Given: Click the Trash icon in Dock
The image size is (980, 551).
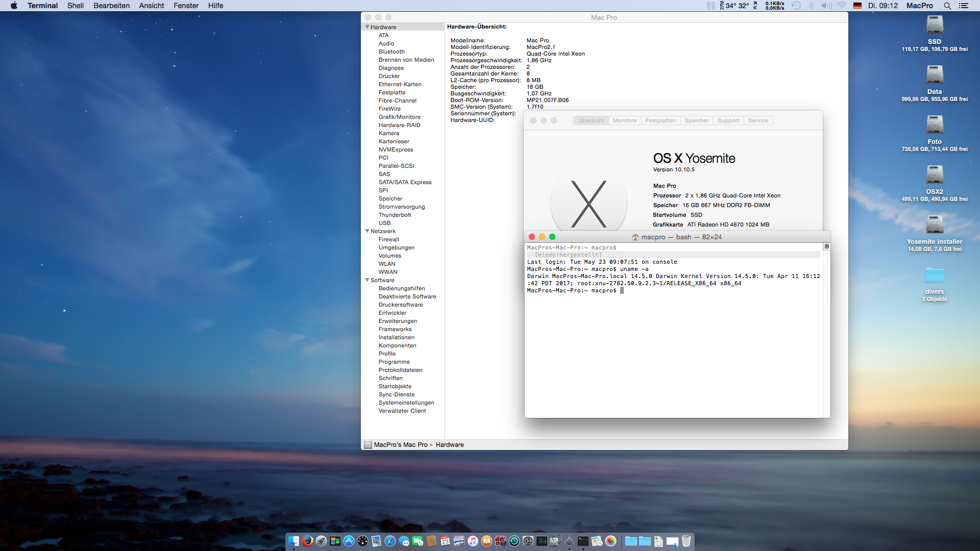Looking at the screenshot, I should (x=686, y=541).
